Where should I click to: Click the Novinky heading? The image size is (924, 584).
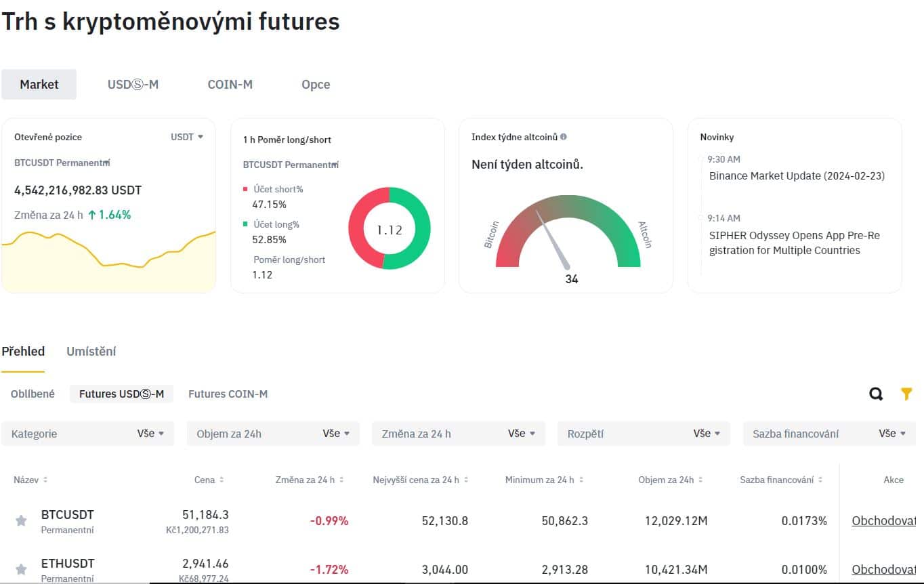point(717,137)
